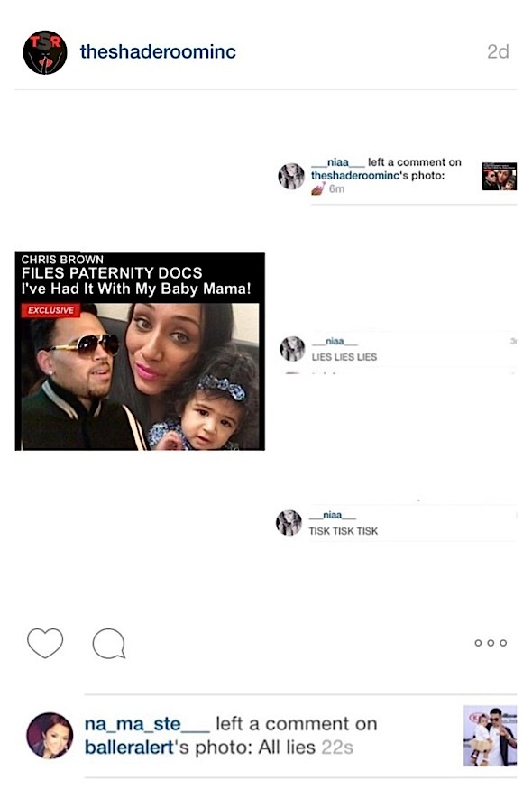This screenshot has width=532, height=798.
Task: Tap theshaderoominc TSR profile avatar
Action: point(45,52)
